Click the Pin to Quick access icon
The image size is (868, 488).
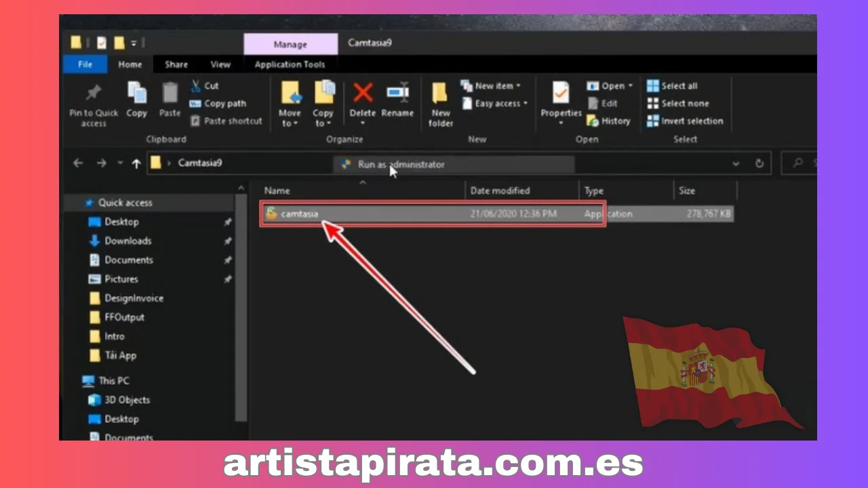tap(94, 93)
